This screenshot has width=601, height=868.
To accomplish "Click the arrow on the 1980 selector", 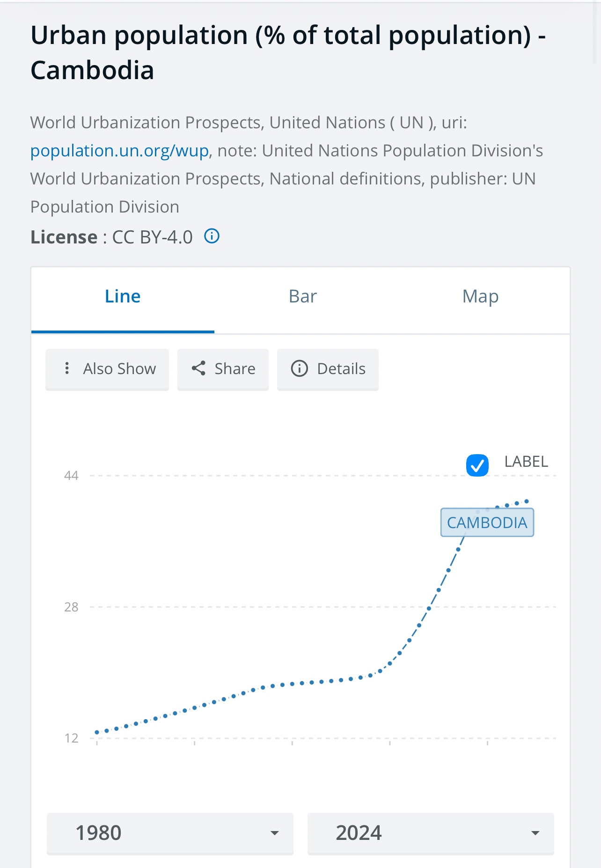I will tap(275, 833).
